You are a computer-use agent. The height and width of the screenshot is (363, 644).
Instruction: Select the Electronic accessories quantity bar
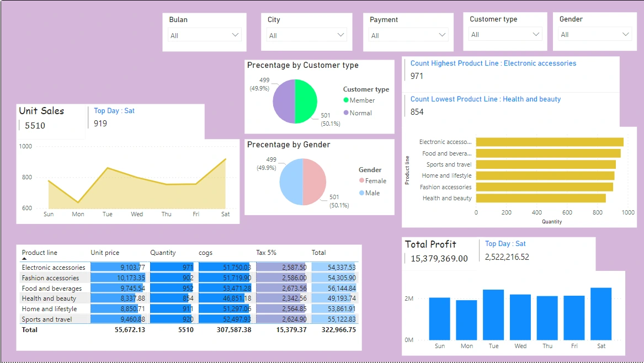pyautogui.click(x=550, y=142)
